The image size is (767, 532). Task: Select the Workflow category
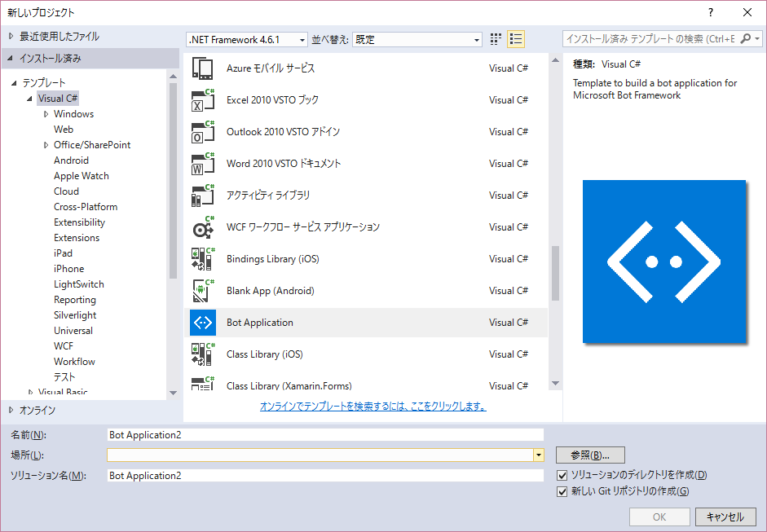coord(74,362)
